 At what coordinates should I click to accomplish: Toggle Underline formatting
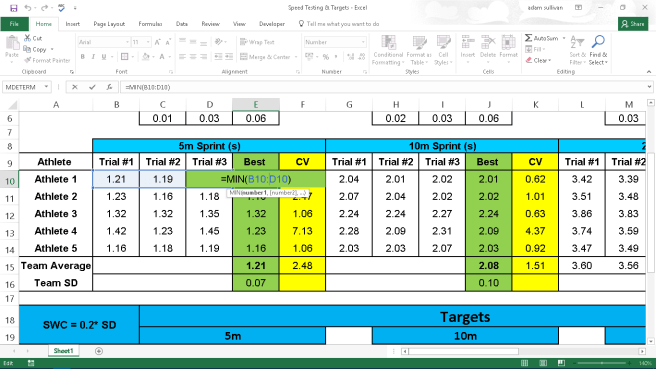click(x=103, y=56)
